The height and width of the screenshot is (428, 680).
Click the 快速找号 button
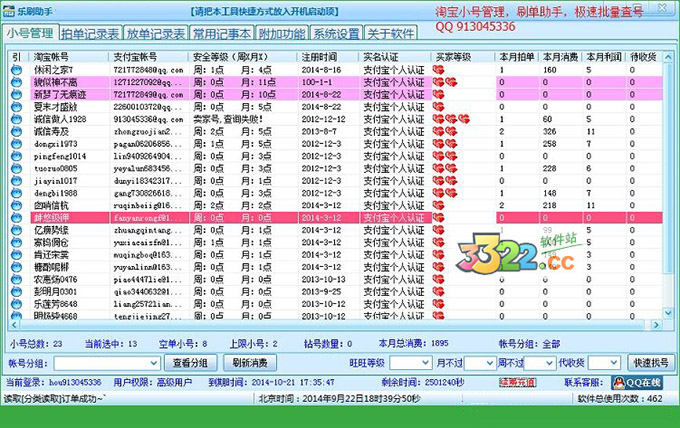point(651,363)
